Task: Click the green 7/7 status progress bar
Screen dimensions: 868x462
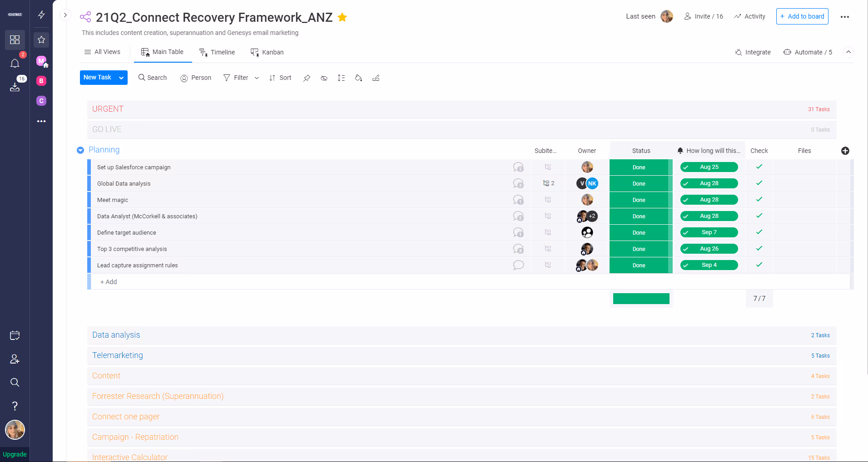Action: (641, 298)
